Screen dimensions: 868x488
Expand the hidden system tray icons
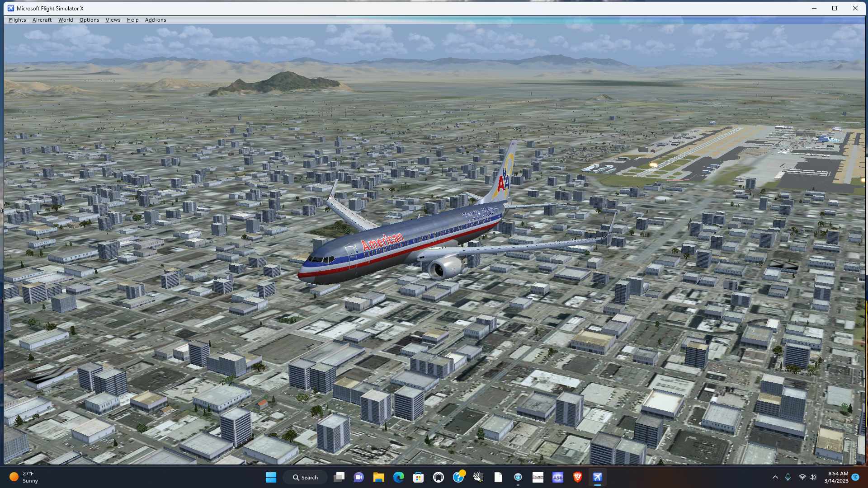coord(775,477)
